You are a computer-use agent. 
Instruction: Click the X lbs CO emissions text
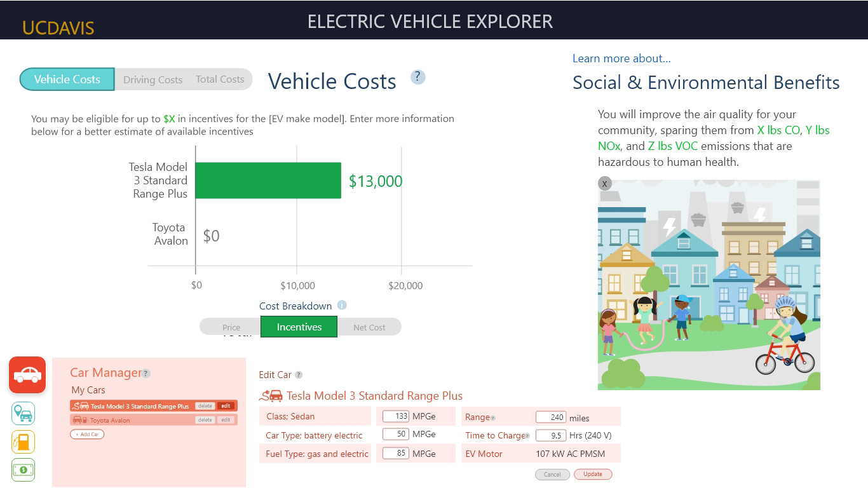(779, 130)
